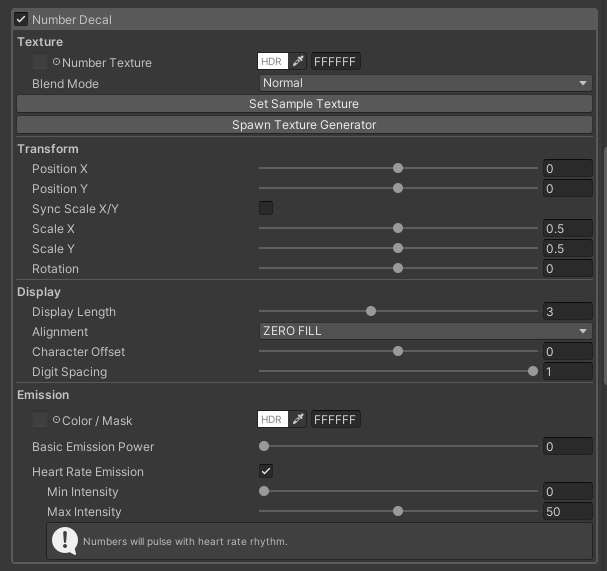Click the Number Texture HDR color swatch
This screenshot has width=607, height=571.
click(272, 62)
